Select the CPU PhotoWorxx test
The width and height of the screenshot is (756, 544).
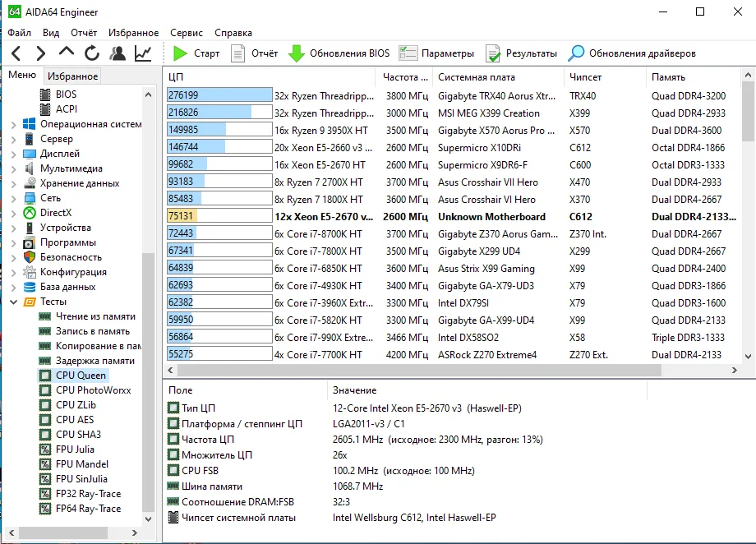pyautogui.click(x=93, y=390)
